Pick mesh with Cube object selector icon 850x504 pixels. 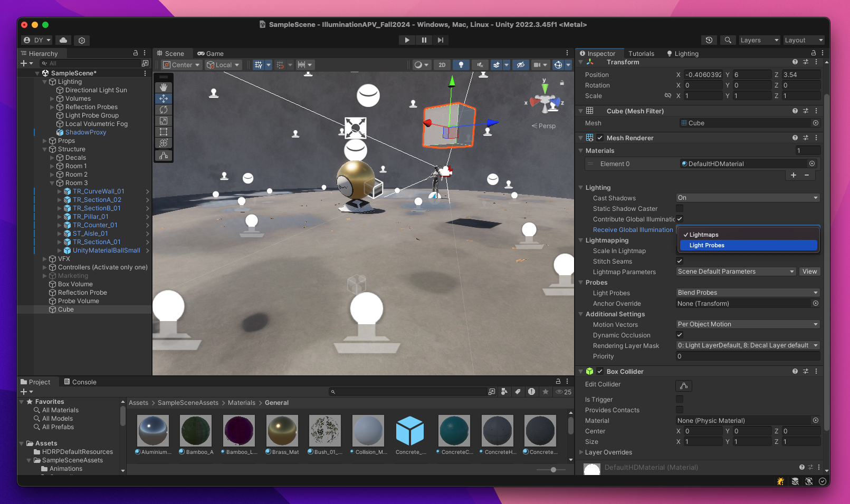815,123
